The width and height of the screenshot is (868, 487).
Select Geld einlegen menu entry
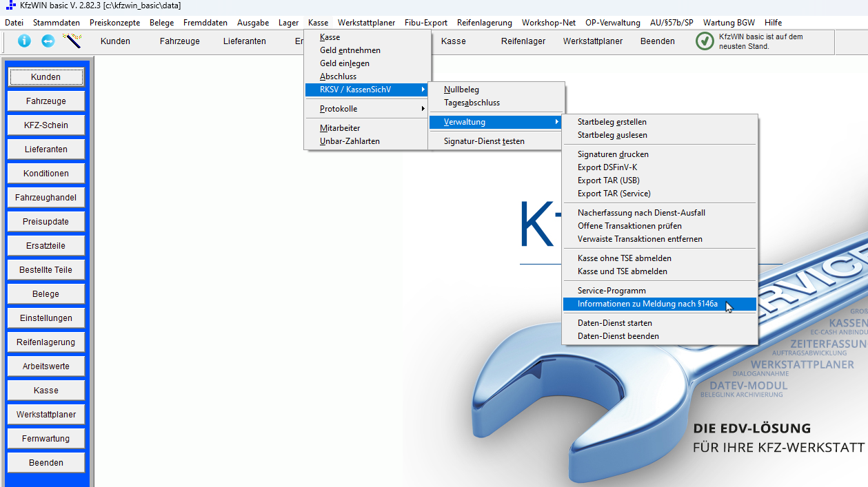(x=367, y=63)
